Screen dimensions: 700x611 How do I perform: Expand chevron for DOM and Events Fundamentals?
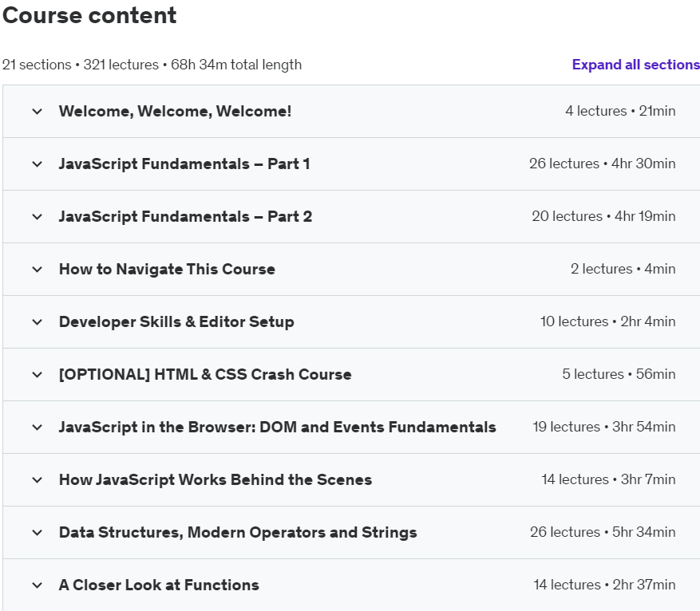click(x=37, y=428)
